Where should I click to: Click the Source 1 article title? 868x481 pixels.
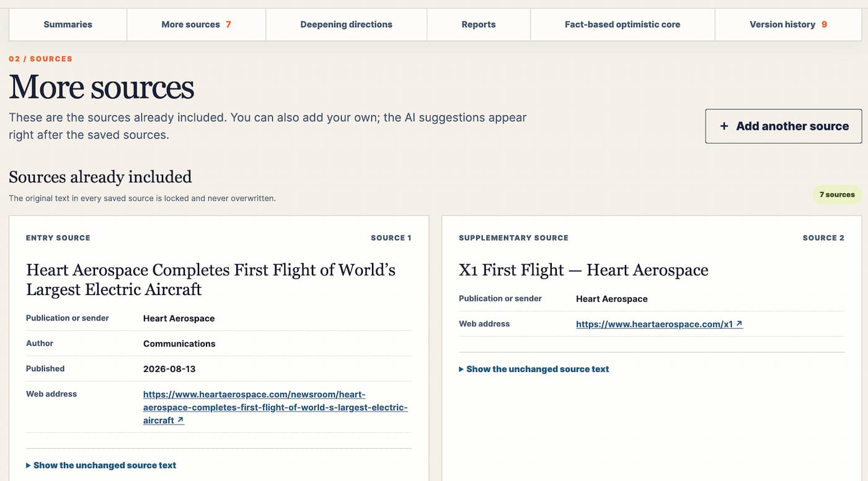click(x=211, y=280)
